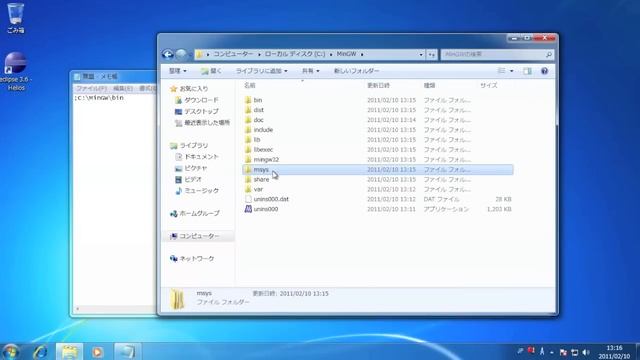Select コンピューター in navigation pane
The image size is (640, 360).
(x=195, y=236)
